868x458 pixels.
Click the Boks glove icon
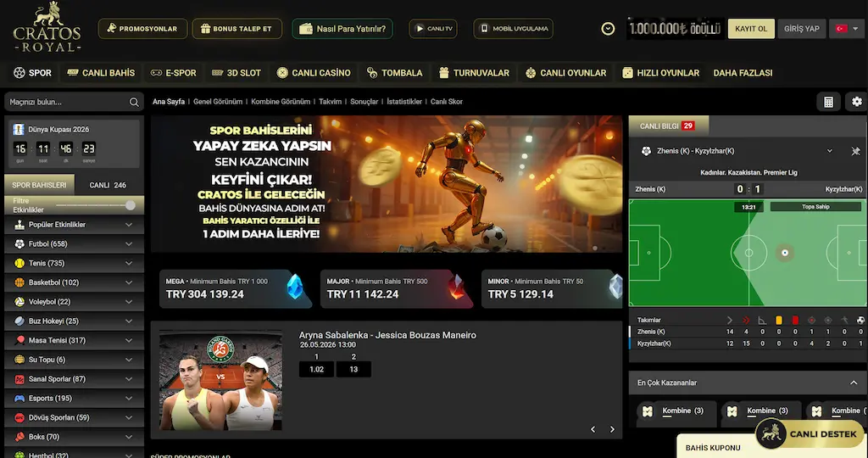click(x=19, y=437)
